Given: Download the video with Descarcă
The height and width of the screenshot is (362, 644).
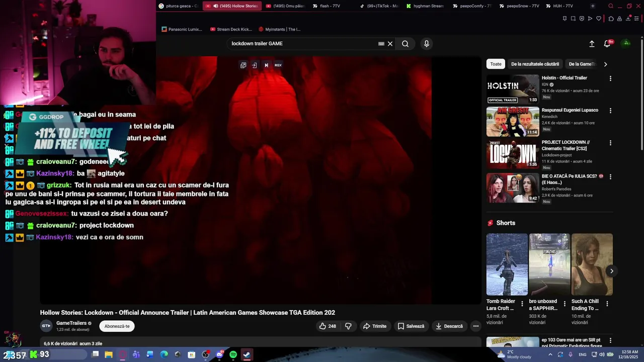Looking at the screenshot, I should (449, 326).
